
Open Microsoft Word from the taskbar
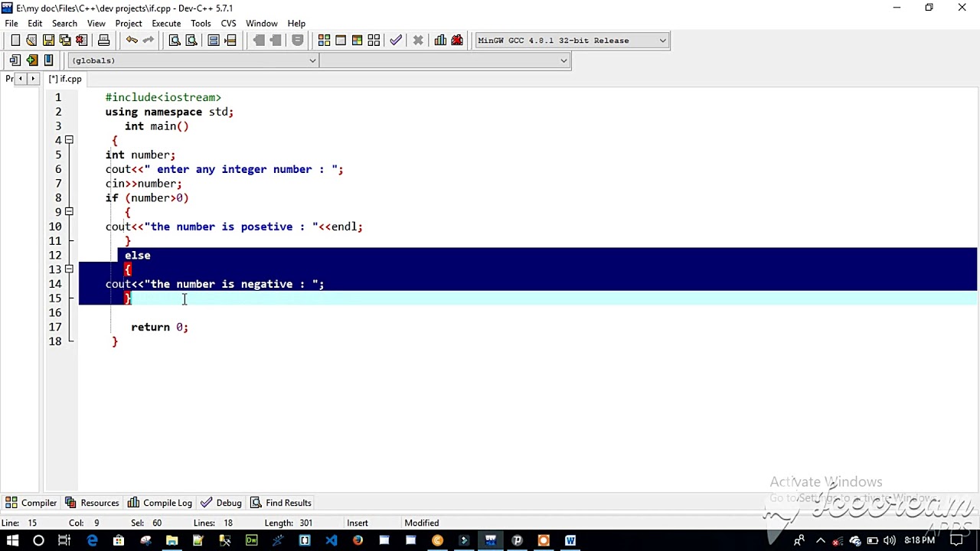[570, 541]
